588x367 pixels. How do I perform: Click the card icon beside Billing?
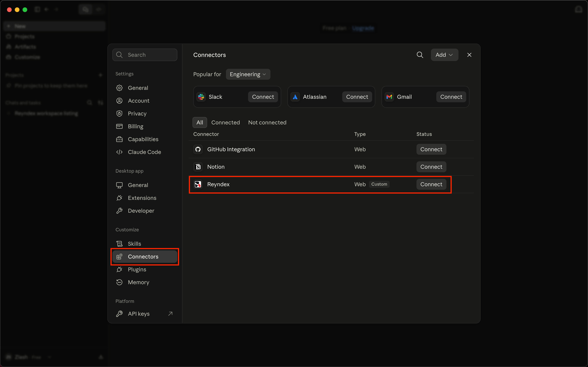click(119, 127)
